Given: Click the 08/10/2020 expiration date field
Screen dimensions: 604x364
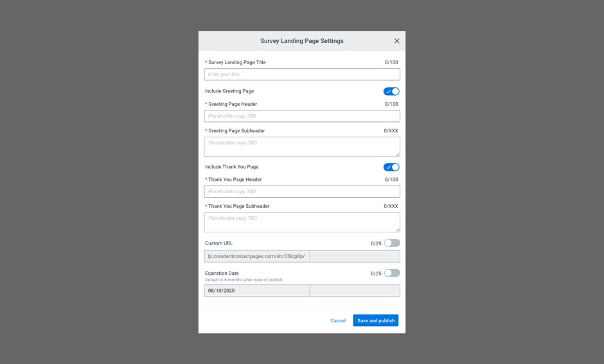Looking at the screenshot, I should tap(257, 291).
